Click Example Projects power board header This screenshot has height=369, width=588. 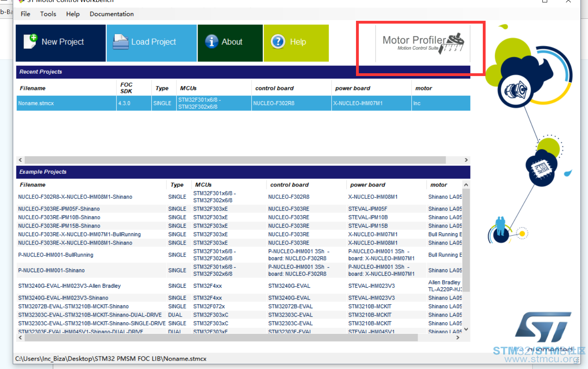(368, 184)
